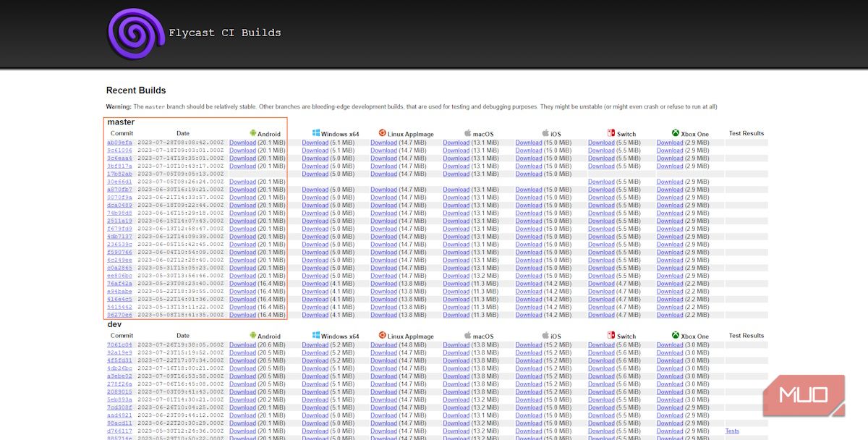Viewport: 868px width, 440px height.
Task: Click the Android icon in dev table header
Action: (x=253, y=336)
